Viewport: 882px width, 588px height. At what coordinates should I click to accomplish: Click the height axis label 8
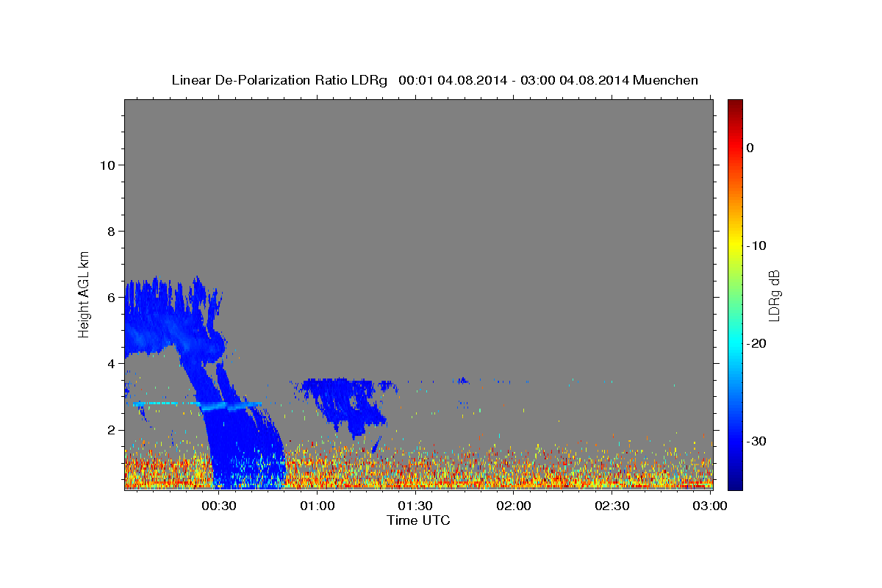pyautogui.click(x=110, y=231)
